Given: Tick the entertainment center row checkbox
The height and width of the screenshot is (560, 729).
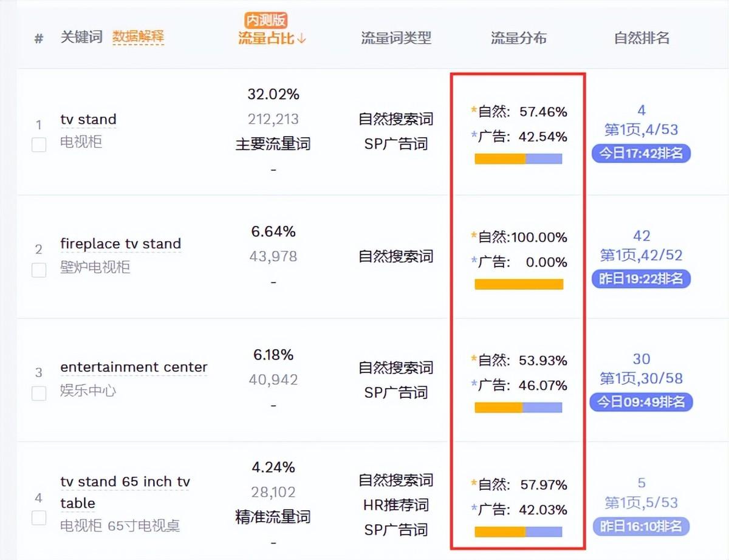Looking at the screenshot, I should [39, 393].
